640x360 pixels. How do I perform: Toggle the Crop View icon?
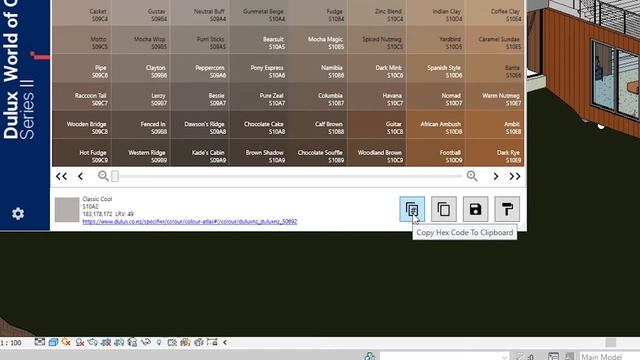(x=106, y=342)
